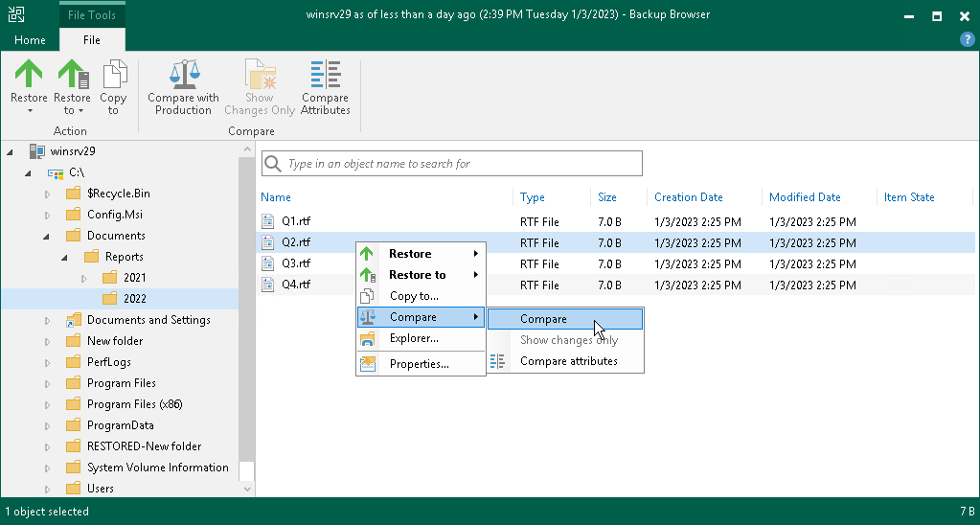Click the PerfLogs folder icon

click(74, 362)
